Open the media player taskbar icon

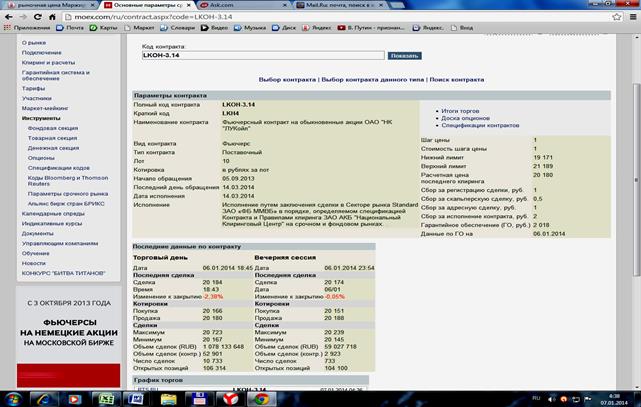[x=74, y=399]
